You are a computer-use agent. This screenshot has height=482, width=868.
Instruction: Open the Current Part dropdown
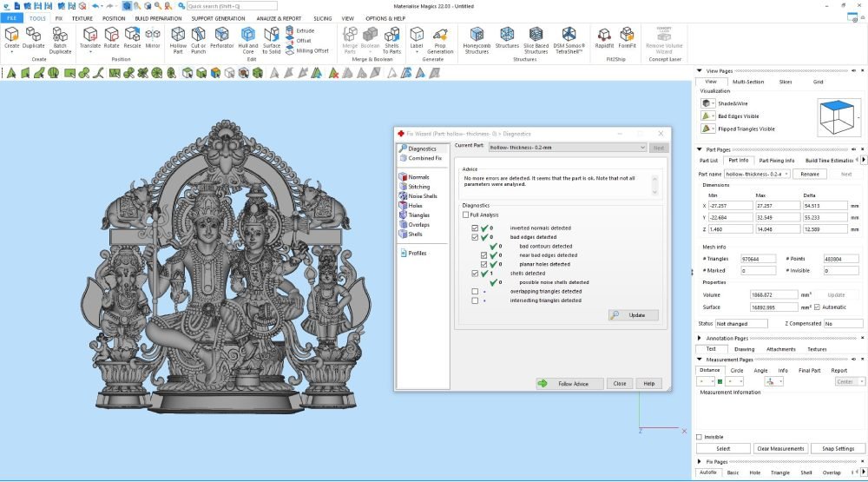(x=568, y=148)
